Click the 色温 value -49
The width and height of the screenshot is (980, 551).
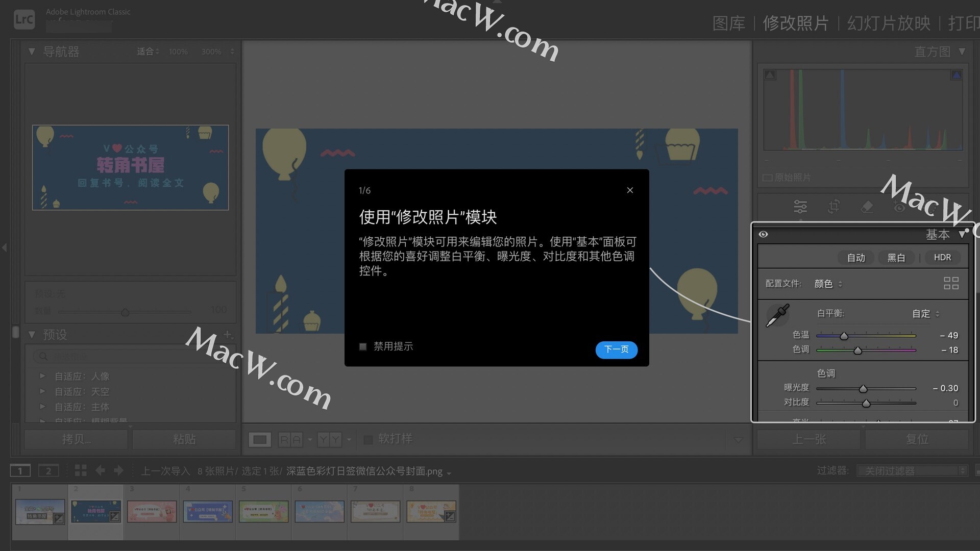click(949, 335)
